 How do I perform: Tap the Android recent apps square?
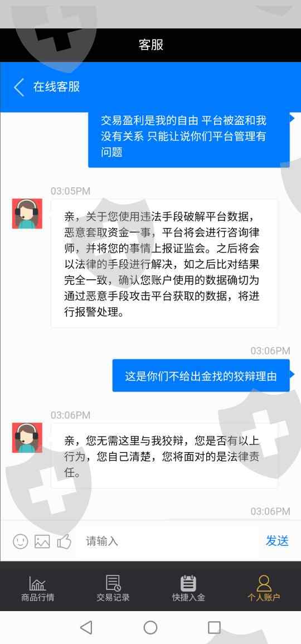[x=215, y=627]
